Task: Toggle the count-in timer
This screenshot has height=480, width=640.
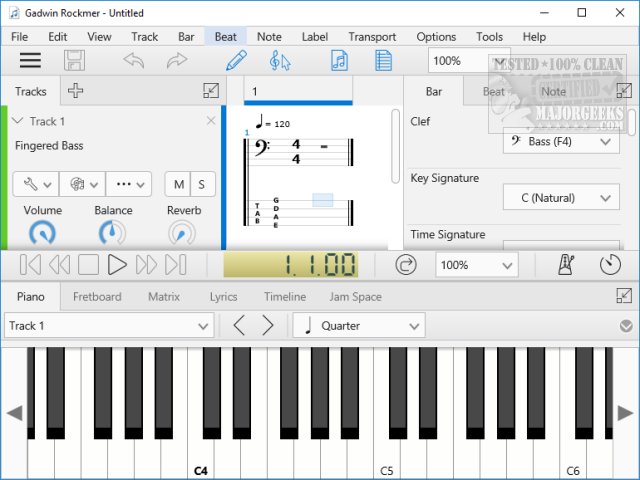Action: 610,264
